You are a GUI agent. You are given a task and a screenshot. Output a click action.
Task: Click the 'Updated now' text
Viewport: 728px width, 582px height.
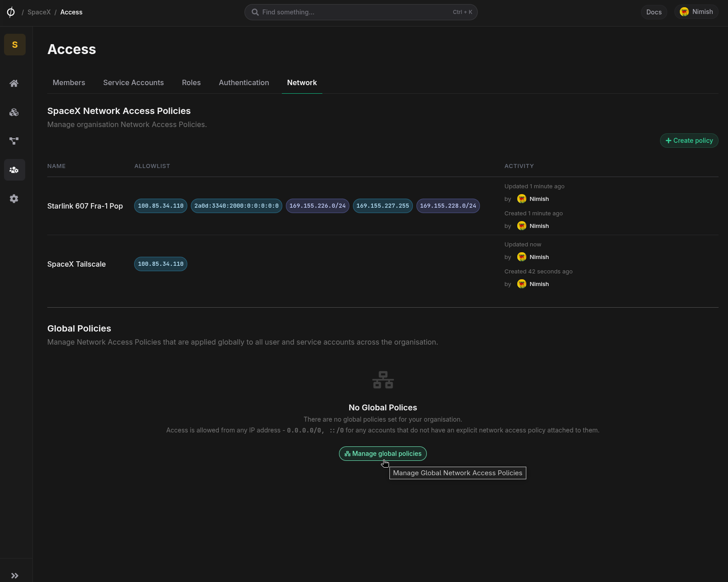tap(523, 245)
